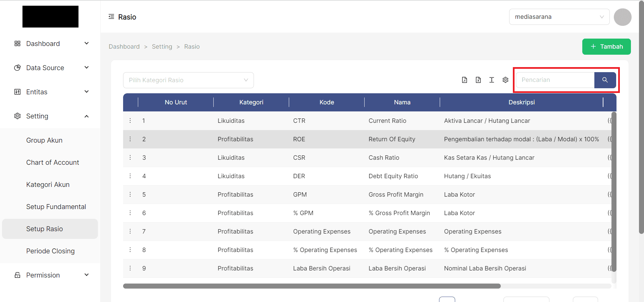Collapse the Setting sidebar menu
Viewport: 644px width, 302px height.
50,116
